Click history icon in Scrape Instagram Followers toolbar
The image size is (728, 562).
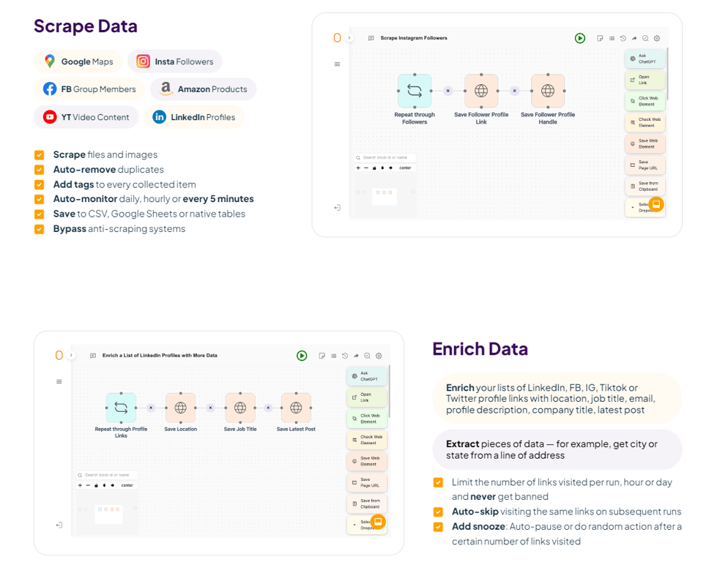point(623,39)
